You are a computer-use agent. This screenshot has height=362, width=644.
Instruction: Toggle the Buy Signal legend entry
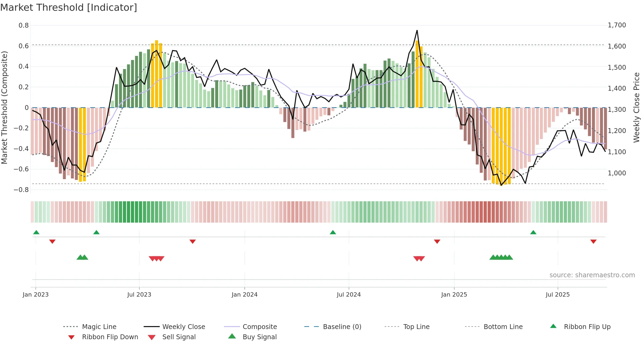[x=252, y=337]
